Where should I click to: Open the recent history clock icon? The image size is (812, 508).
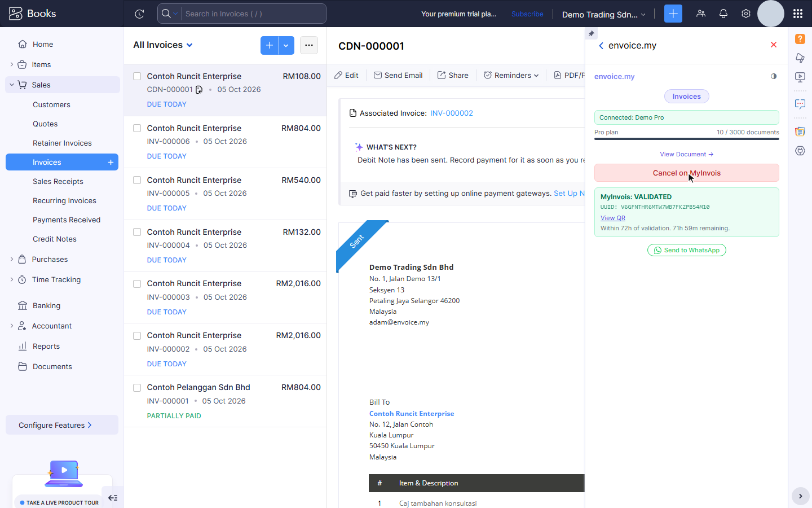[139, 14]
